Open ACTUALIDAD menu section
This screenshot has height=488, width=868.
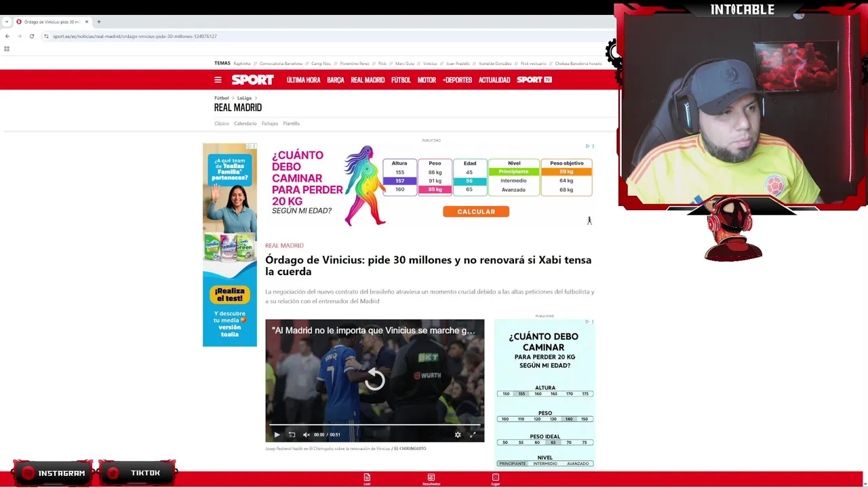tap(494, 80)
